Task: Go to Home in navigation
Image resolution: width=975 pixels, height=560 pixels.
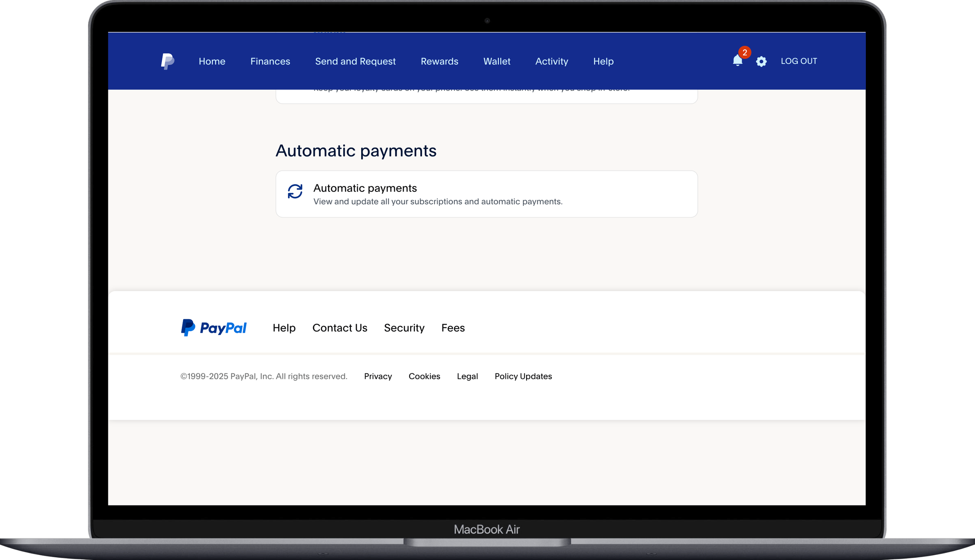Action: 212,61
